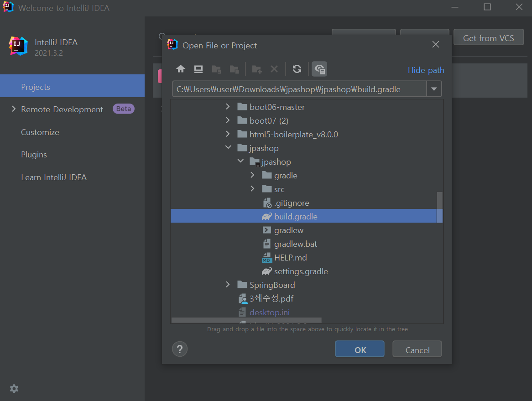Viewport: 532px width, 401px height.
Task: Expand the Remote Development chevron
Action: pos(14,109)
